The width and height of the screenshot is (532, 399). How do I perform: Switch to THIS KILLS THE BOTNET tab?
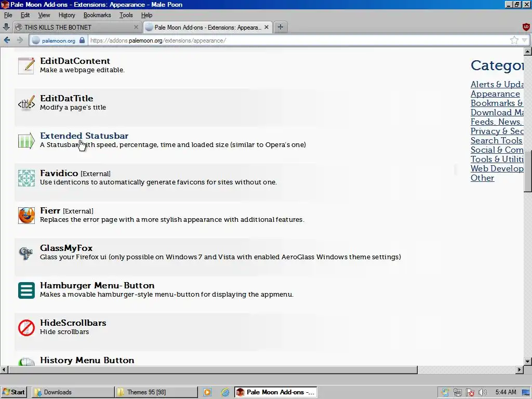(x=77, y=27)
